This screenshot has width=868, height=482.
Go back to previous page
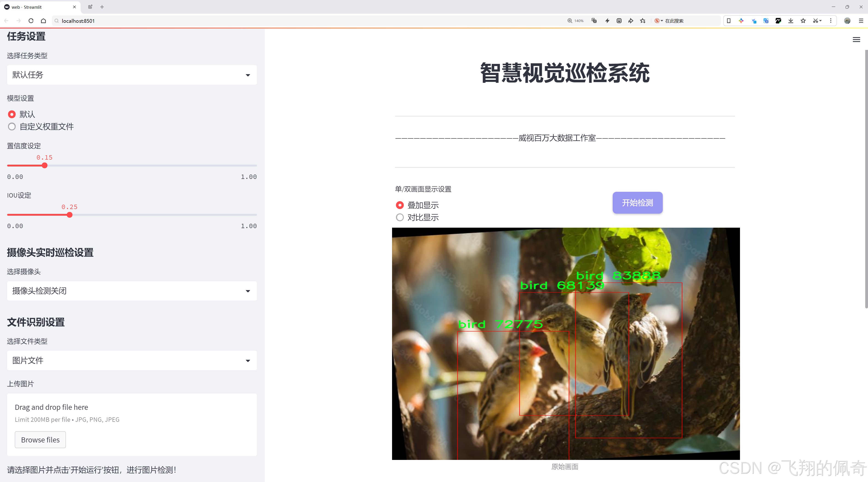tap(6, 20)
